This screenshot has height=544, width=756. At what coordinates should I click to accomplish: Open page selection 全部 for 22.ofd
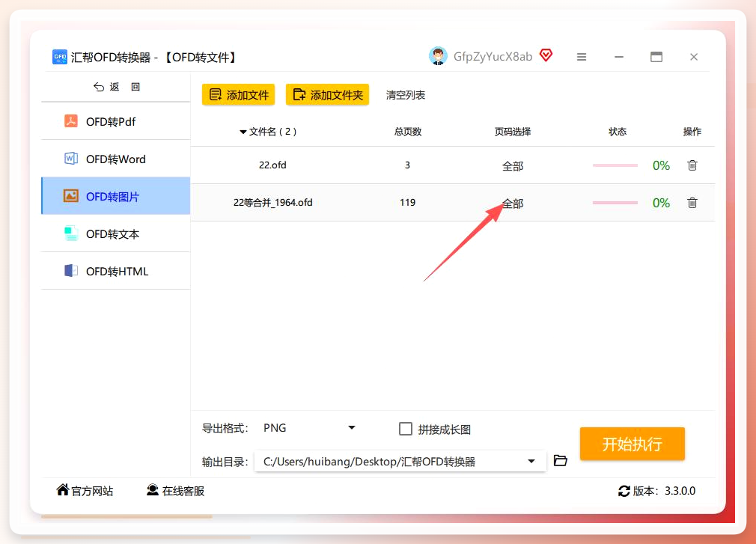click(513, 166)
